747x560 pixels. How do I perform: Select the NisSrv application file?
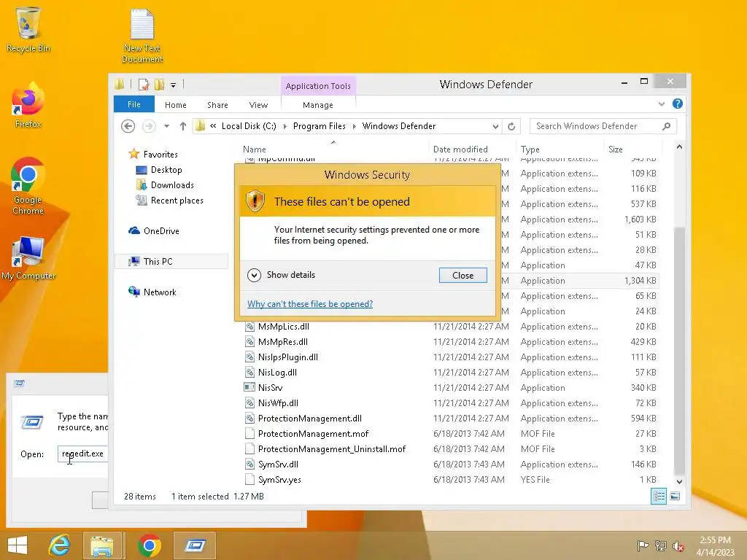click(x=270, y=388)
